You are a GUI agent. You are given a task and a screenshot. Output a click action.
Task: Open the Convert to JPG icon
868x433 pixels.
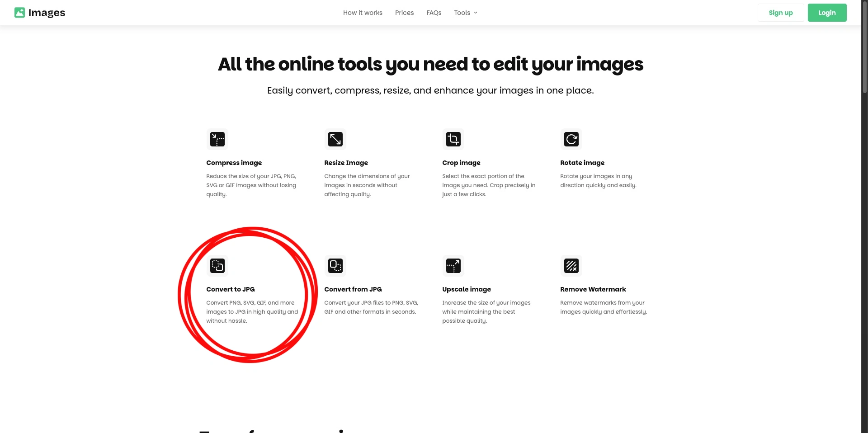217,266
